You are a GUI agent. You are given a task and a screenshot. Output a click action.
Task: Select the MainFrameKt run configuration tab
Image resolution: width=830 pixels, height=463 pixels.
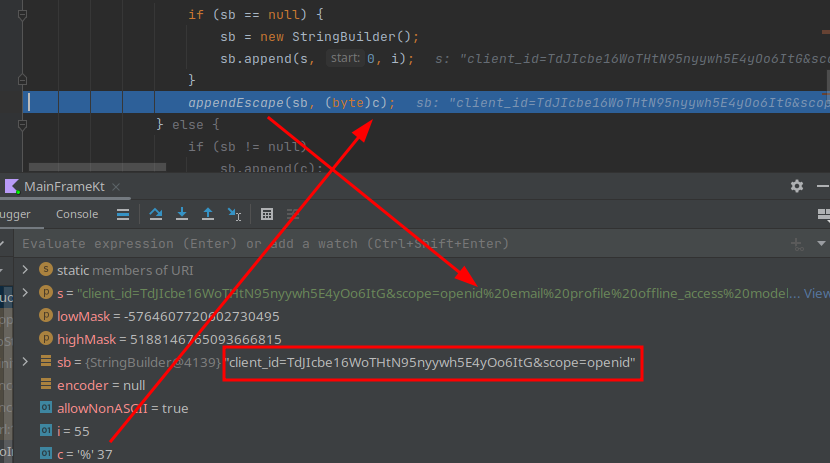point(64,187)
